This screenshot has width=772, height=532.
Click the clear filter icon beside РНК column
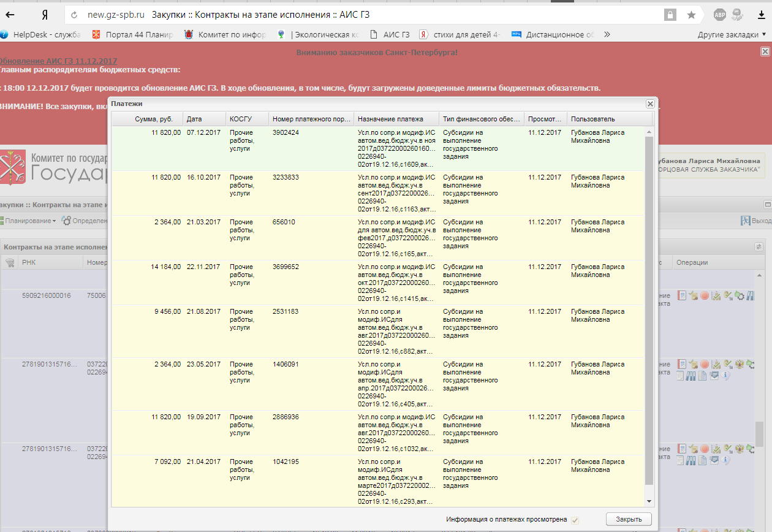(10, 262)
